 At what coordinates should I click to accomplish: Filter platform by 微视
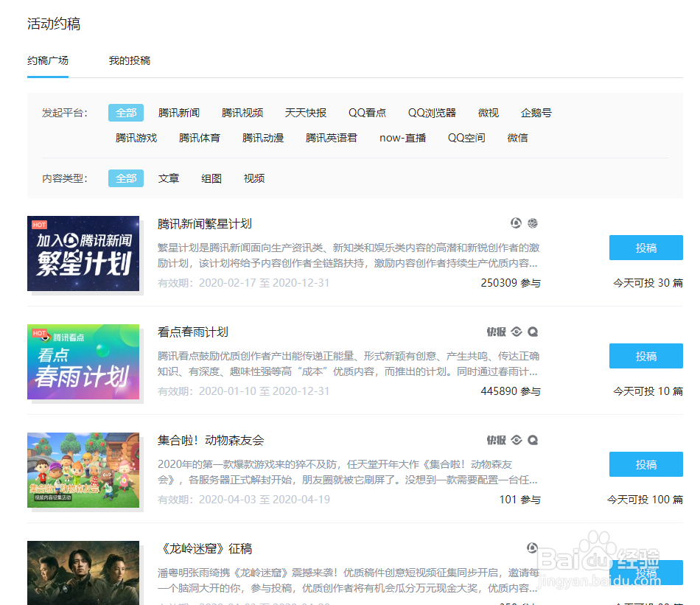[x=489, y=113]
